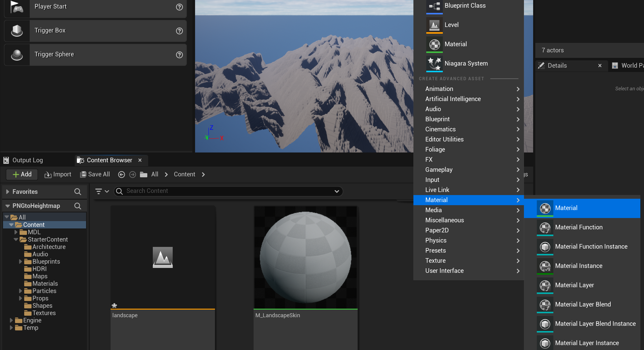Click the Save All button
Screen dimensions: 644x350
point(95,175)
